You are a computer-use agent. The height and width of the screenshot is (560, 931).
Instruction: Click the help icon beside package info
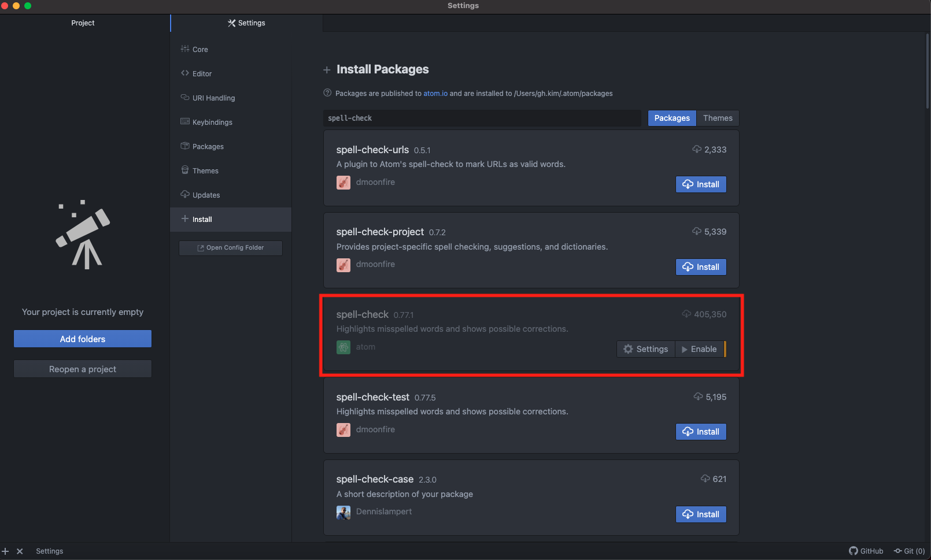[x=327, y=93]
